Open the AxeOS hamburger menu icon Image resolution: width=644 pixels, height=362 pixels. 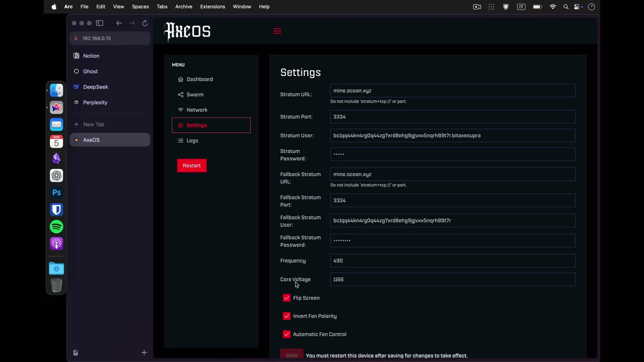[x=277, y=31]
